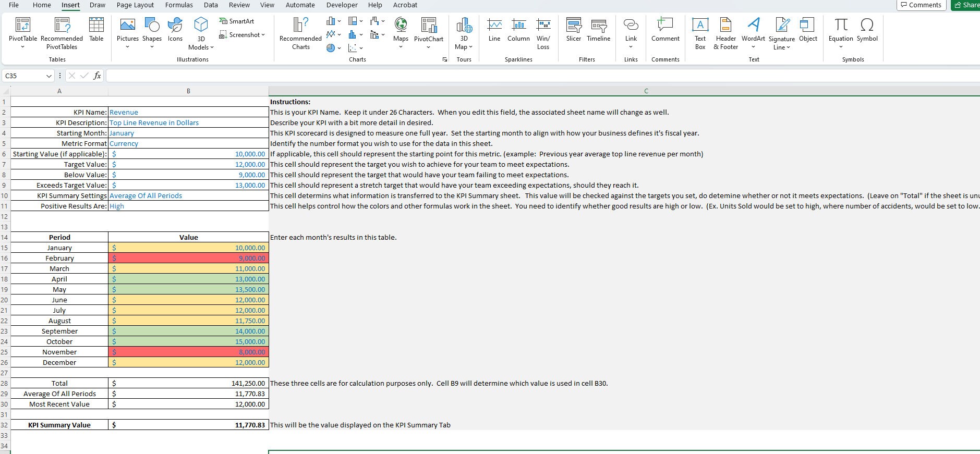Image resolution: width=980 pixels, height=454 pixels.
Task: Click the Slicer filter icon
Action: pos(574,24)
